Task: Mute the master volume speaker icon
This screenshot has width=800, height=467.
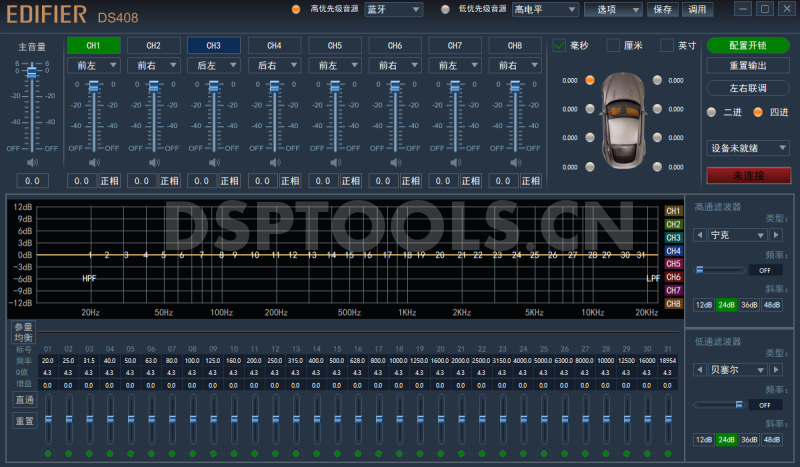Action: 32,162
